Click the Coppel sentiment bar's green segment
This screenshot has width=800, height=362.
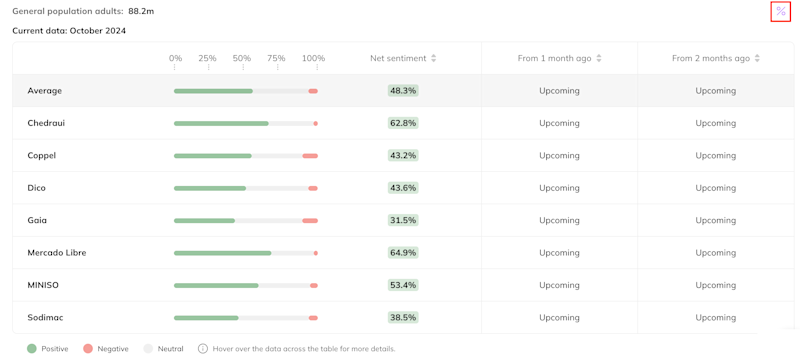tap(213, 156)
